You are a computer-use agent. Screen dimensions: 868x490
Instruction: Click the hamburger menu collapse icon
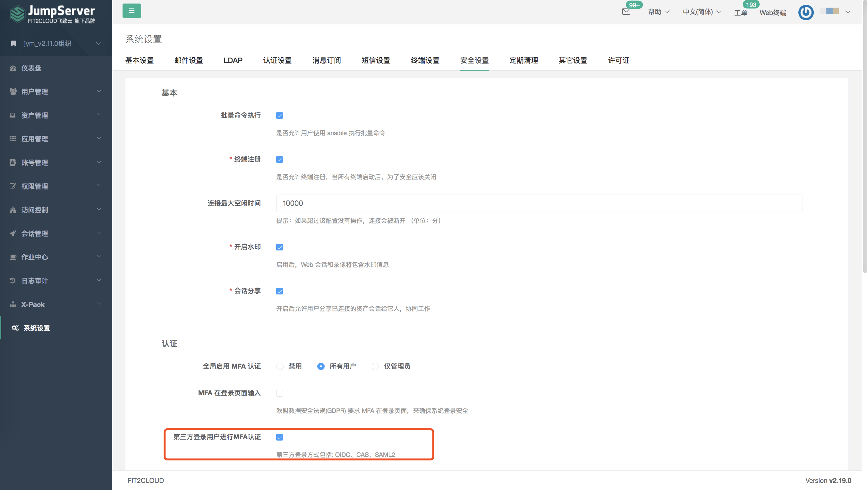tap(132, 11)
